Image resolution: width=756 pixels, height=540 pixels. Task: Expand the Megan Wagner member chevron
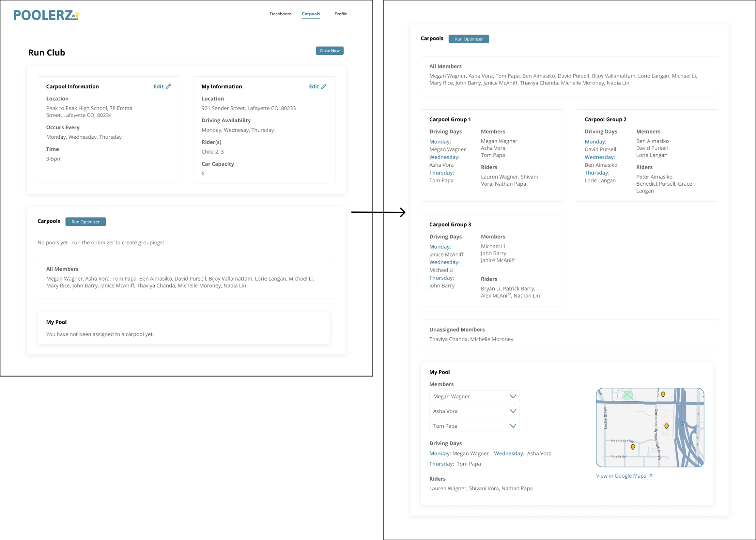point(513,396)
